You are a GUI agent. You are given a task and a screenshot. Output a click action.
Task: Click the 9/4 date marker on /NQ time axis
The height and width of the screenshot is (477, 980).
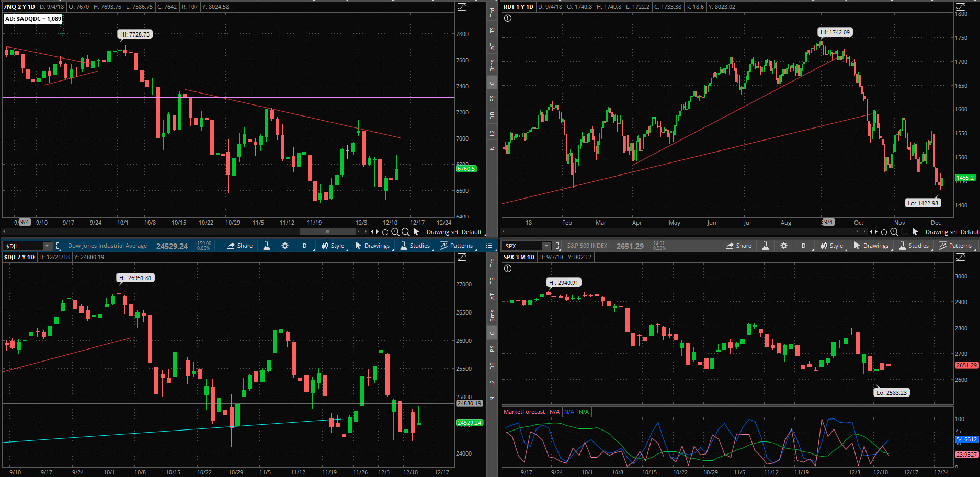click(24, 222)
